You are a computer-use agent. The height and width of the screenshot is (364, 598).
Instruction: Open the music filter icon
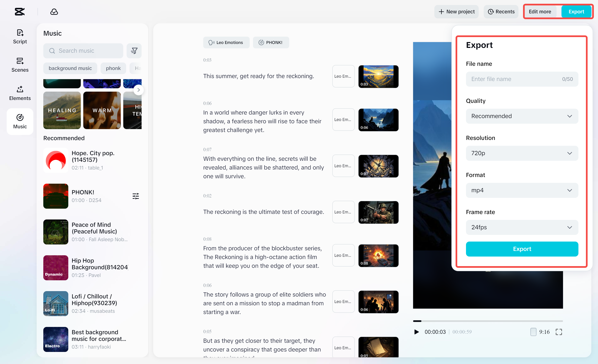pyautogui.click(x=134, y=51)
